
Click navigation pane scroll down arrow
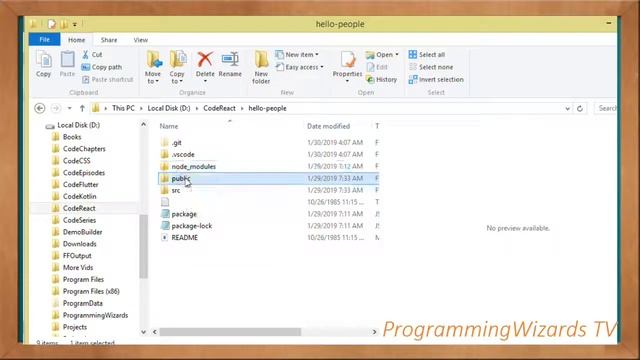pos(143,332)
